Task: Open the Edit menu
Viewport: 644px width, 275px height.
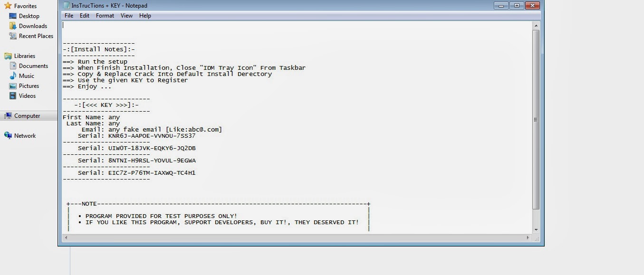Action: click(85, 16)
